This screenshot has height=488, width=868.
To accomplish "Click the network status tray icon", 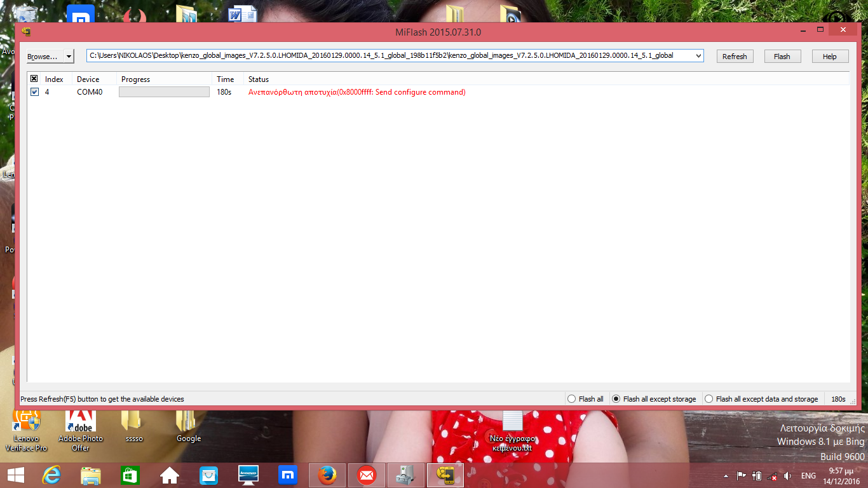I will pos(773,476).
